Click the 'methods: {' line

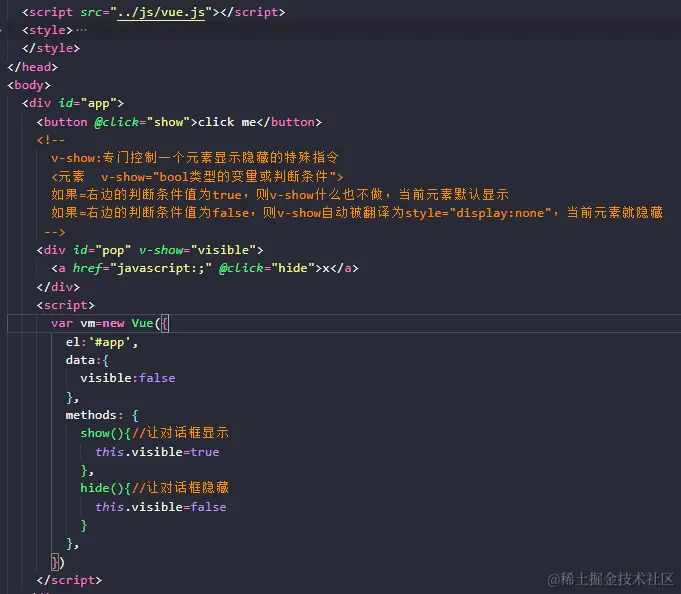tap(102, 415)
